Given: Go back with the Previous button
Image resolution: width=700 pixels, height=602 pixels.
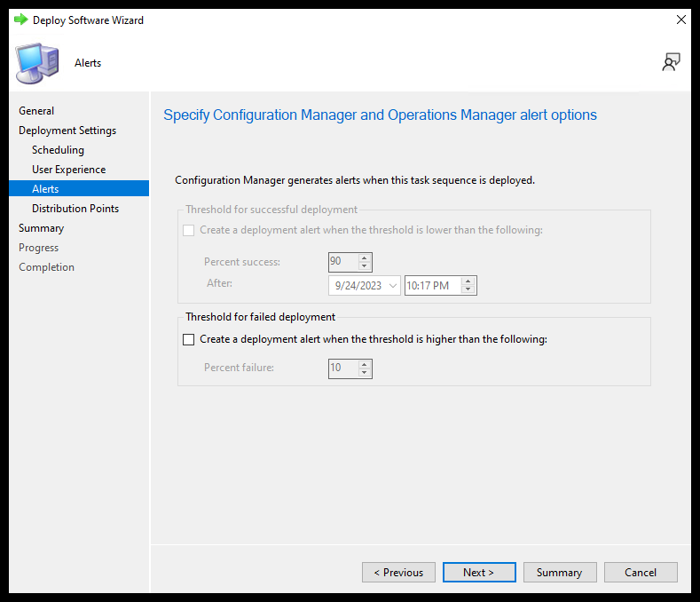Looking at the screenshot, I should 398,573.
